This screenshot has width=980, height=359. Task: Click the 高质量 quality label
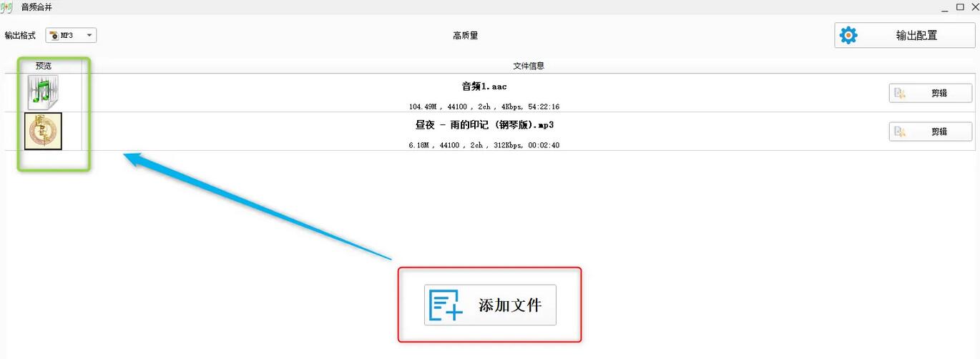coord(465,36)
